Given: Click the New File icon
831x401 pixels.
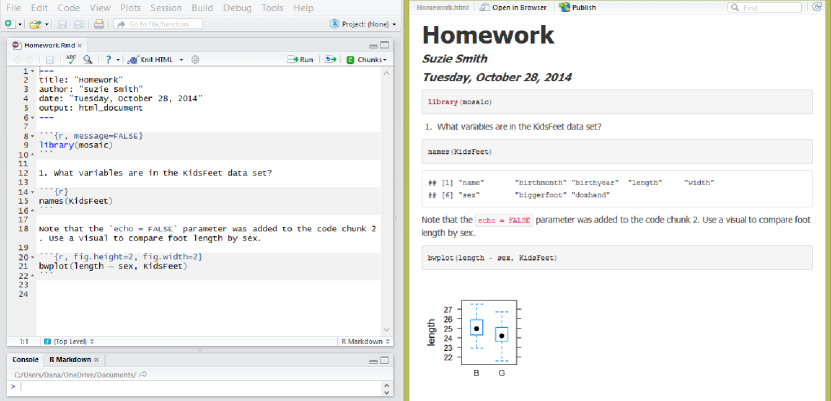Looking at the screenshot, I should click(x=8, y=23).
